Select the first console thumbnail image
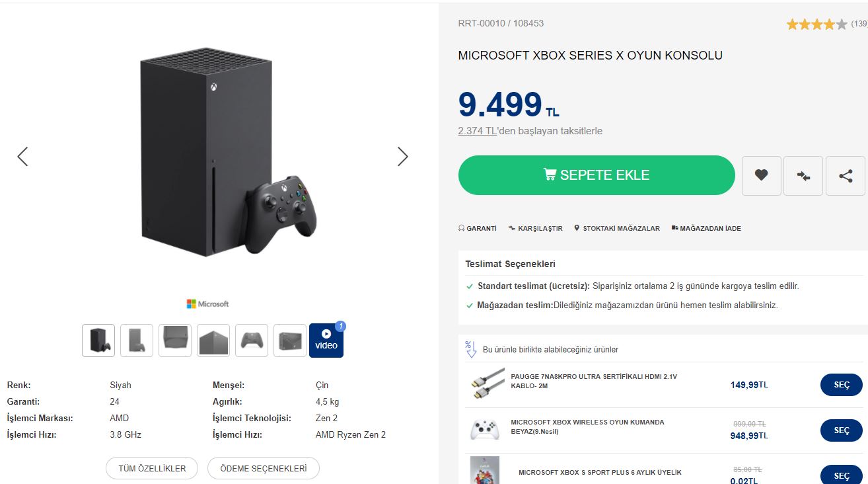The image size is (868, 484). tap(98, 340)
